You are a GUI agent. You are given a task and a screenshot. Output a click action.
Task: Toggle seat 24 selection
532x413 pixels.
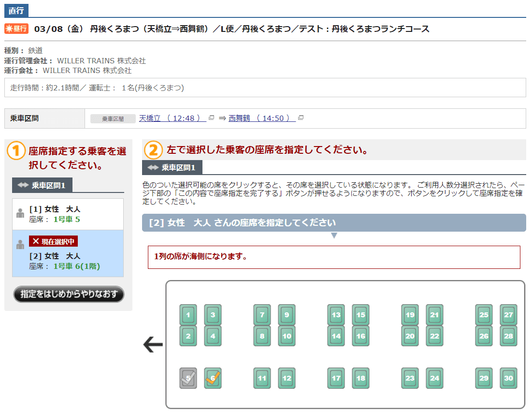(434, 378)
